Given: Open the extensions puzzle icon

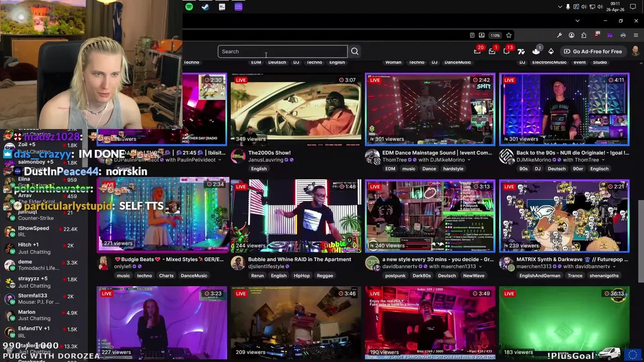Looking at the screenshot, I should pyautogui.click(x=584, y=35).
